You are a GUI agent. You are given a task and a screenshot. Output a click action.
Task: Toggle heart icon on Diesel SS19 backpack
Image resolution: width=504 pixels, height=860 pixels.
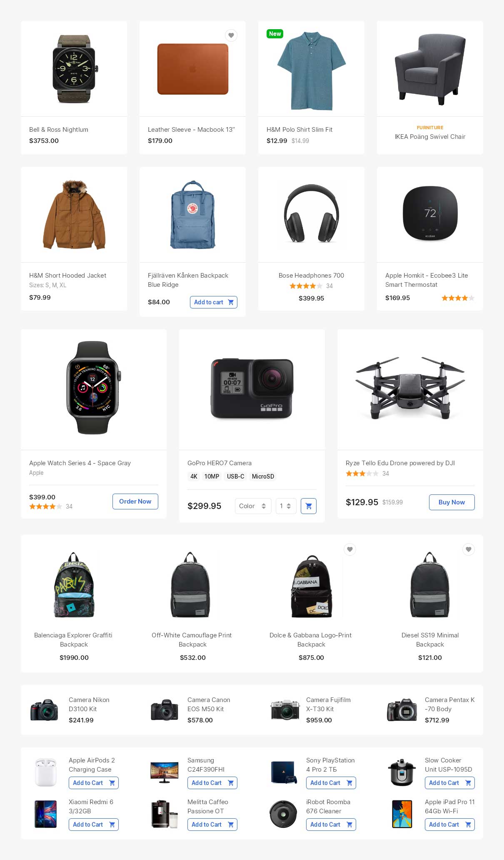pos(469,549)
